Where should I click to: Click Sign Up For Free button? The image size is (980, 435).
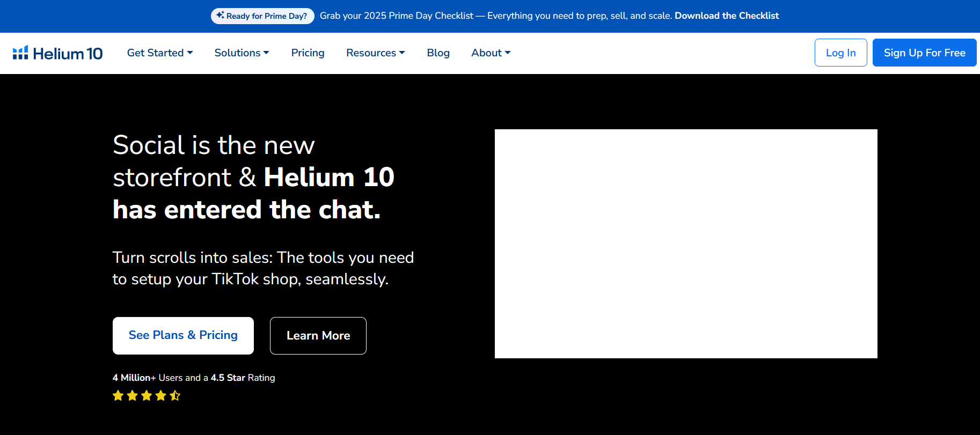pyautogui.click(x=925, y=53)
